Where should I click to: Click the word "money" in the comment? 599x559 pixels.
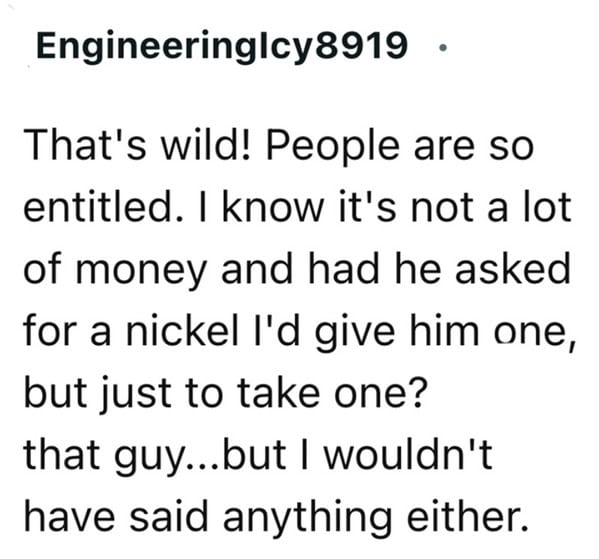pyautogui.click(x=141, y=271)
